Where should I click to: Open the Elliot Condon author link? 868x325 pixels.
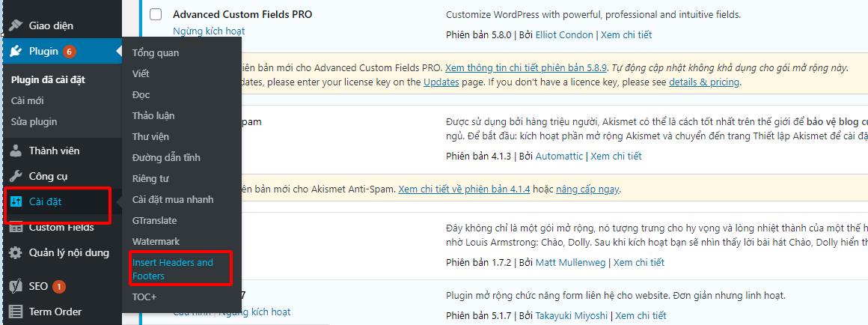click(563, 34)
